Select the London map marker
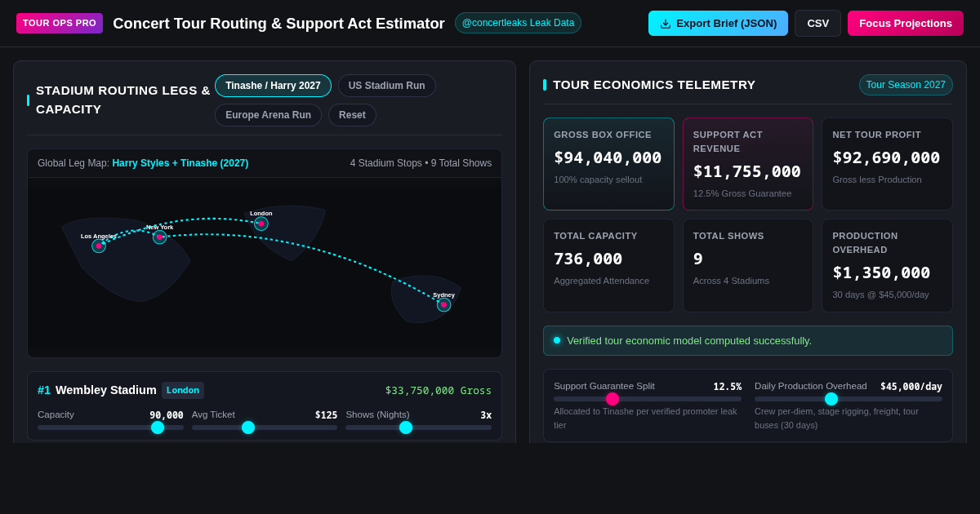 point(261,224)
